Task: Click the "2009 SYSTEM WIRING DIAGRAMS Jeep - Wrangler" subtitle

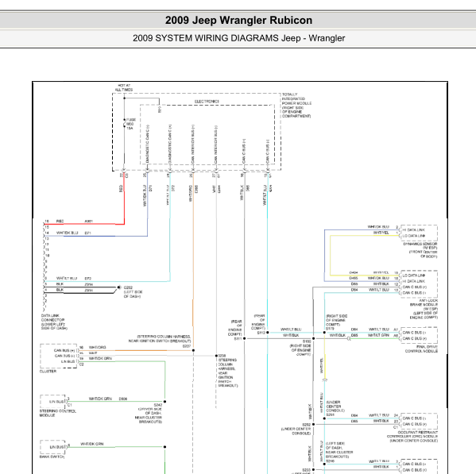Action: click(238, 38)
